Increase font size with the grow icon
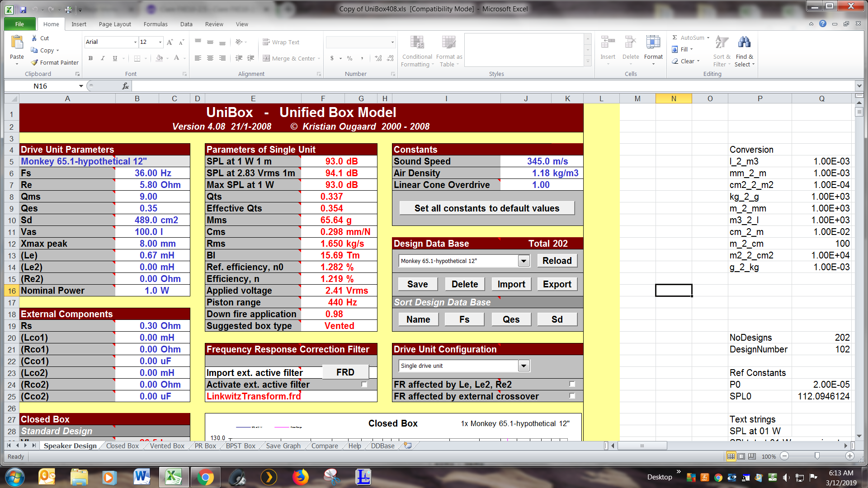 click(170, 42)
